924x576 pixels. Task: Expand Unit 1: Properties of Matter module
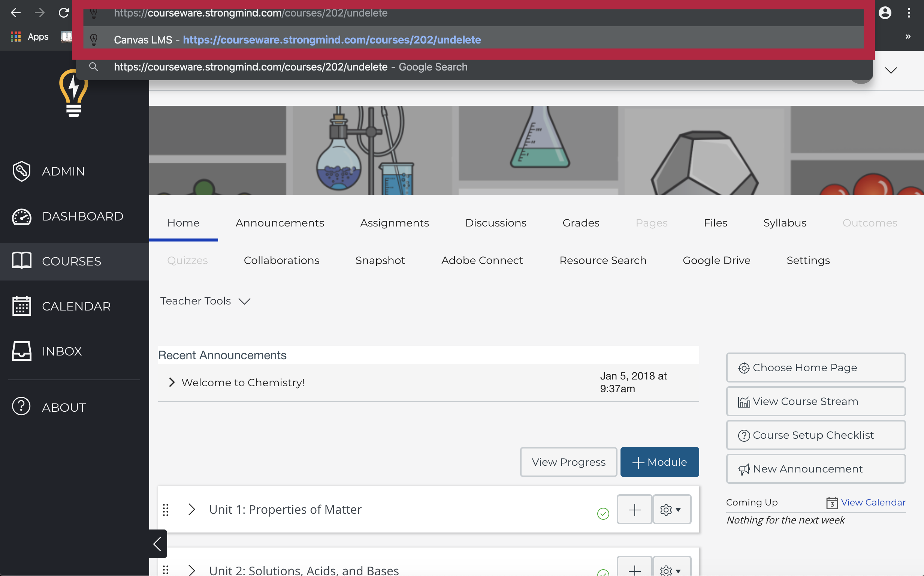[x=191, y=509]
